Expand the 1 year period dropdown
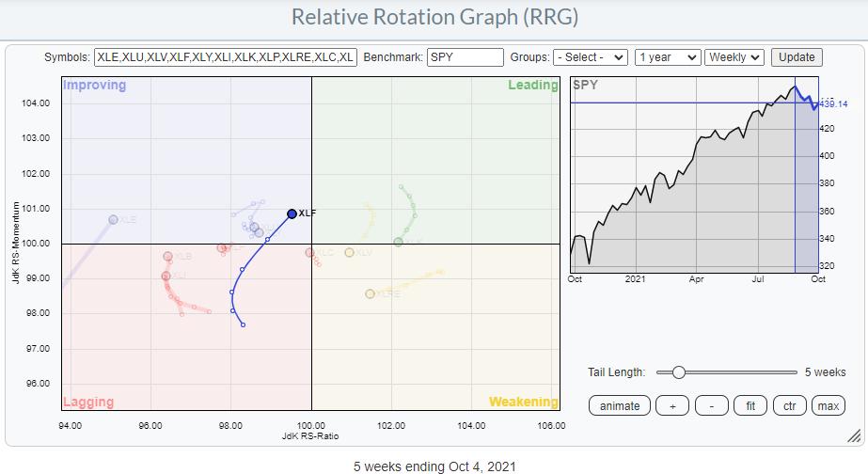This screenshot has width=868, height=474. [x=667, y=57]
